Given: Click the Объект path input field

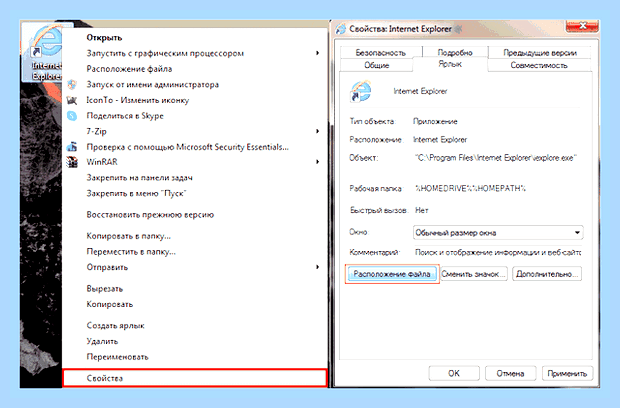Looking at the screenshot, I should (x=497, y=158).
